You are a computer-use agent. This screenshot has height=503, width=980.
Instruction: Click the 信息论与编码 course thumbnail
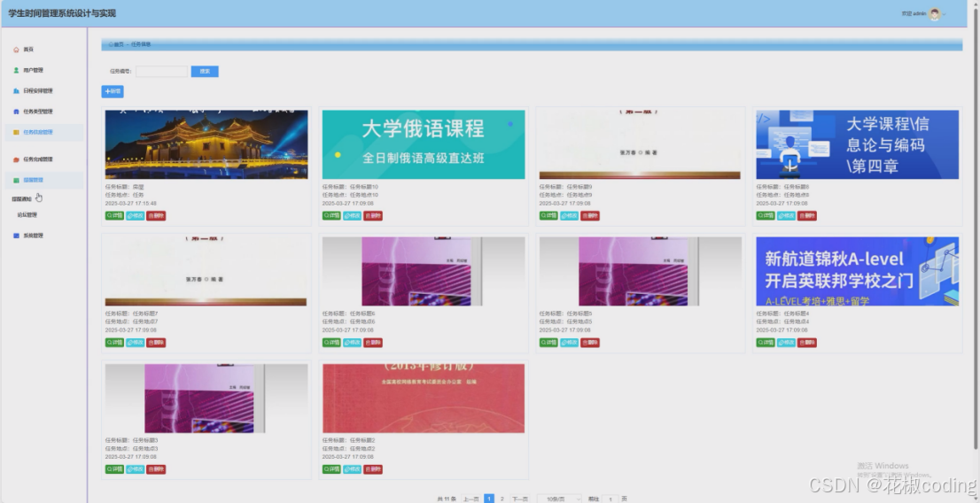coord(857,144)
